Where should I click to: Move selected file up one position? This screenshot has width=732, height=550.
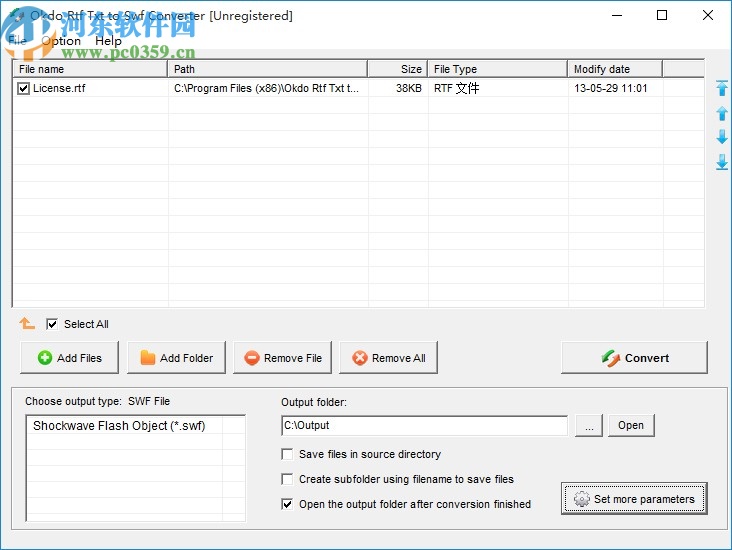tap(722, 113)
